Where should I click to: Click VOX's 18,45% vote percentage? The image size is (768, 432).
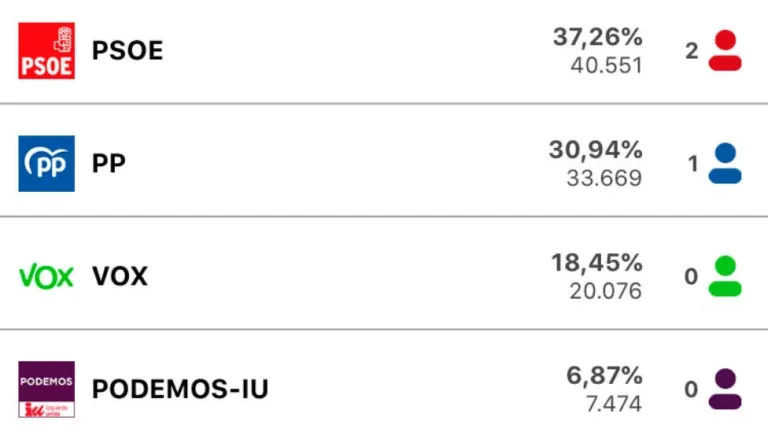[596, 263]
